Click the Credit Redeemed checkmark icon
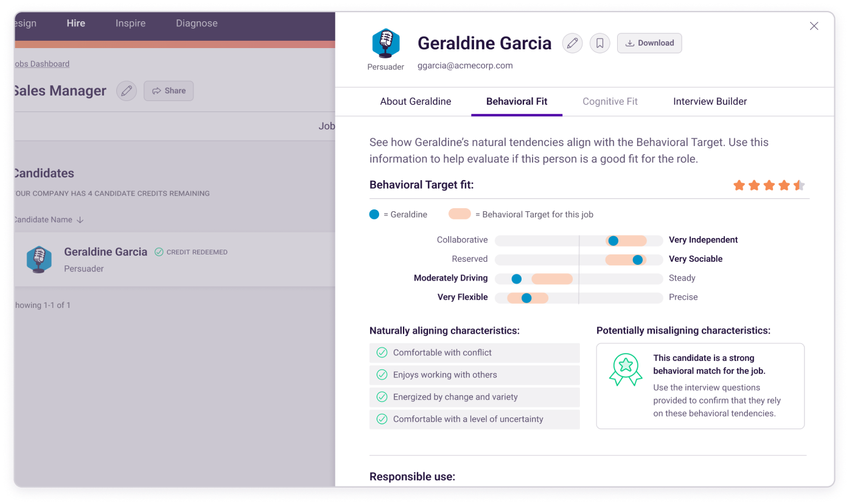This screenshot has height=504, width=849. point(159,252)
